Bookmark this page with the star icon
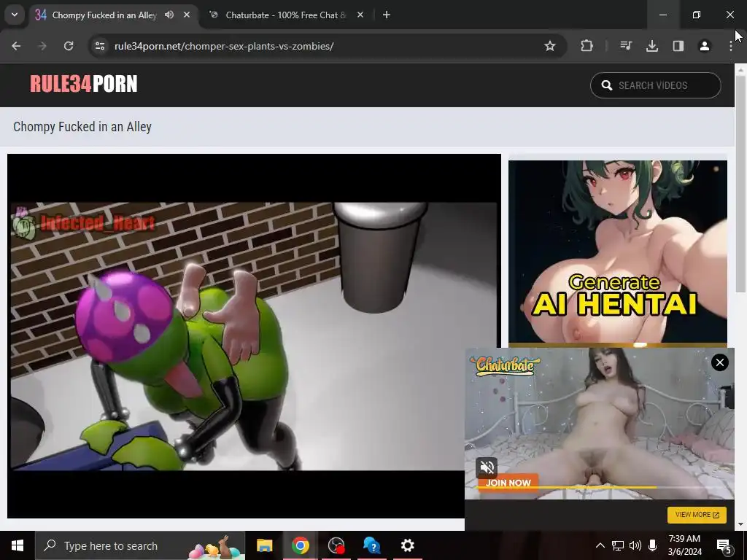Screen dimensions: 747x560 click(550, 46)
